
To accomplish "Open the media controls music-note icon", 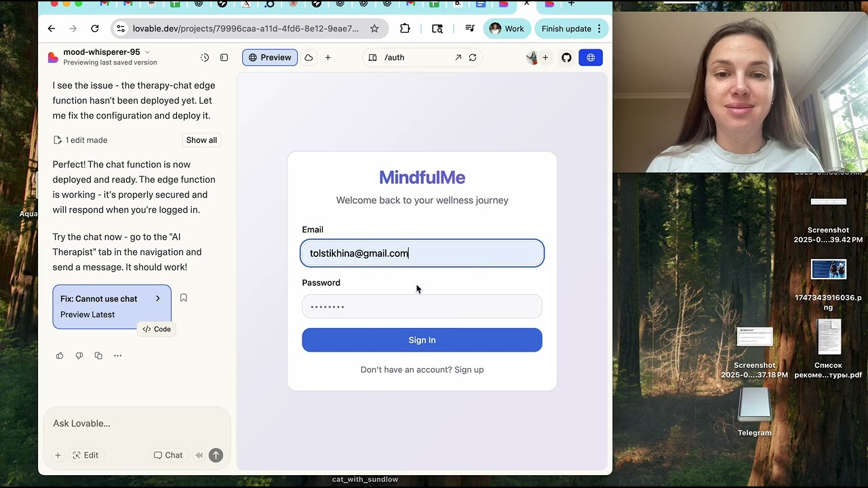I will [x=469, y=28].
